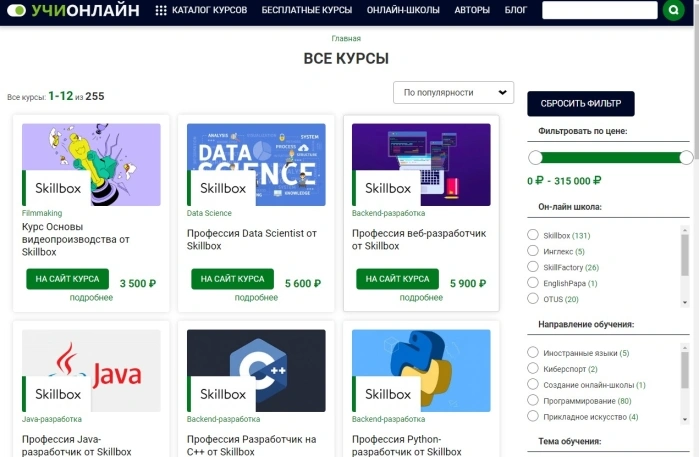The image size is (699, 457).
Task: Open the Java-разработка category link
Action: coord(52,419)
